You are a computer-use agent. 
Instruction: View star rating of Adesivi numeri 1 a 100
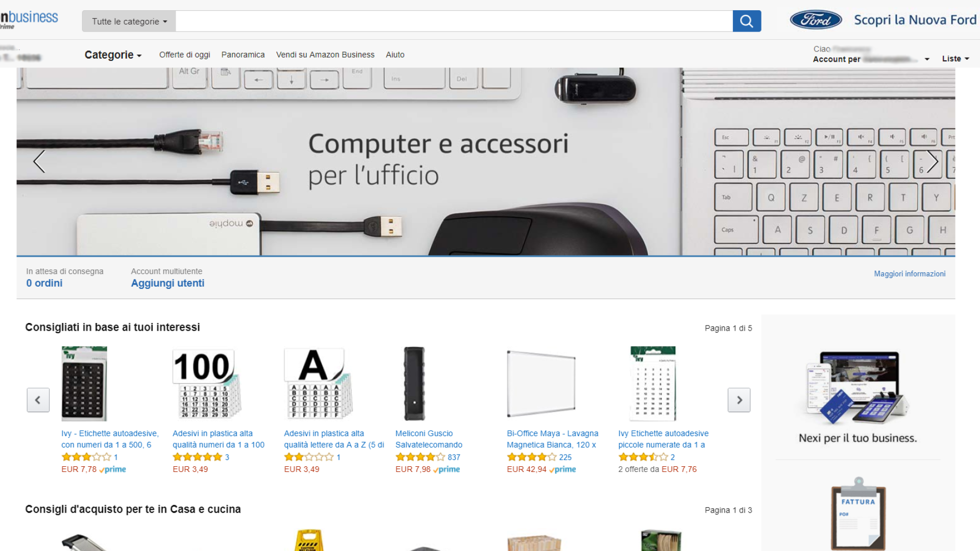tap(198, 457)
